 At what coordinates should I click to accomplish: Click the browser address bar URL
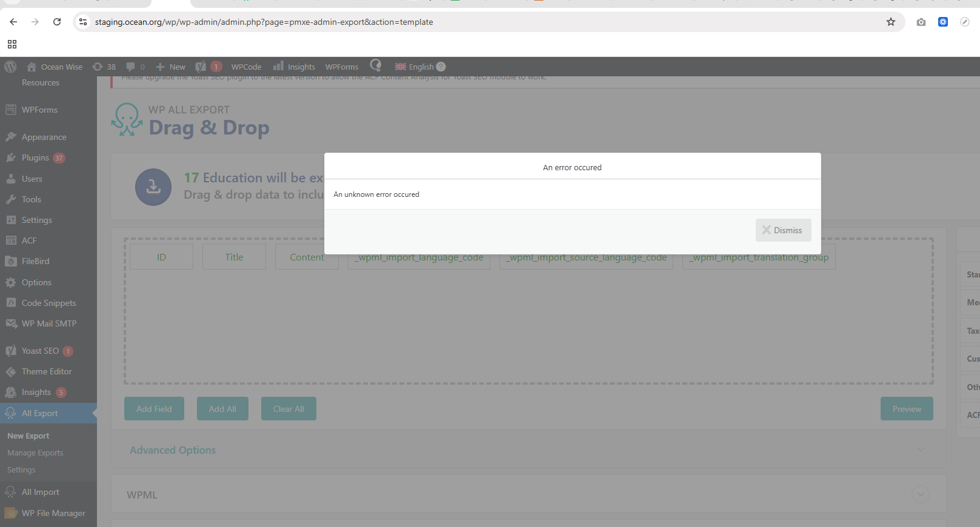264,22
